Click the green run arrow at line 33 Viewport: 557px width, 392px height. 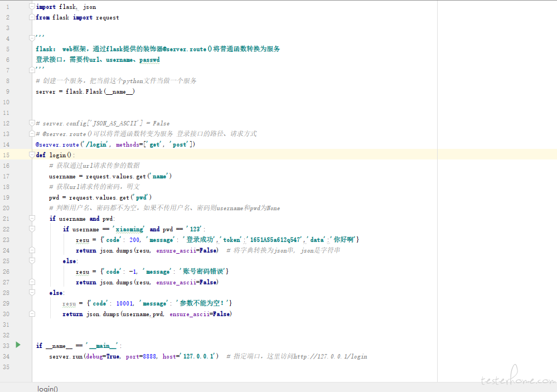point(18,345)
